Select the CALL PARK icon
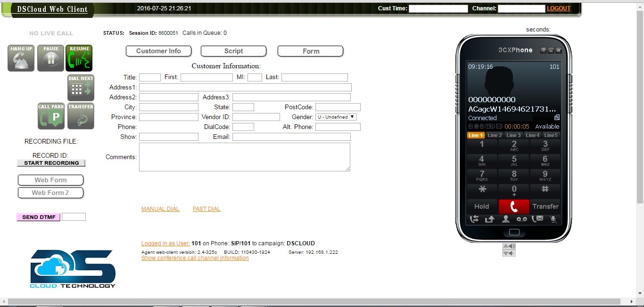The image size is (644, 307). [x=50, y=116]
